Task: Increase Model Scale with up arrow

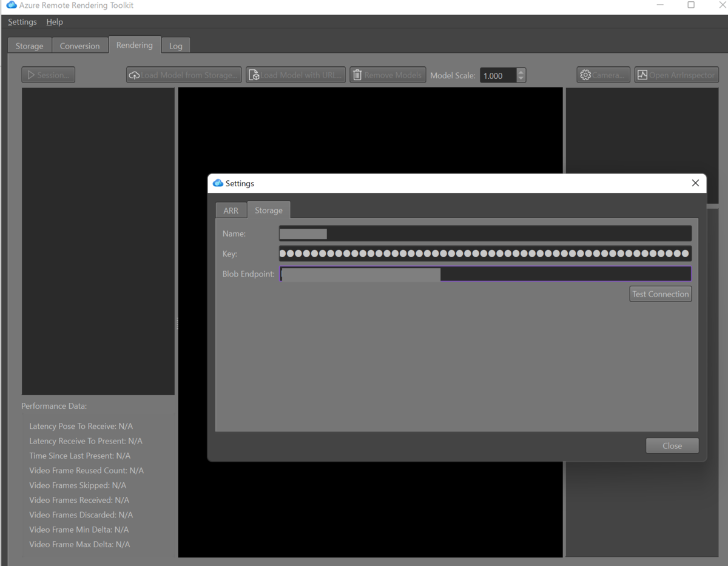Action: 521,72
